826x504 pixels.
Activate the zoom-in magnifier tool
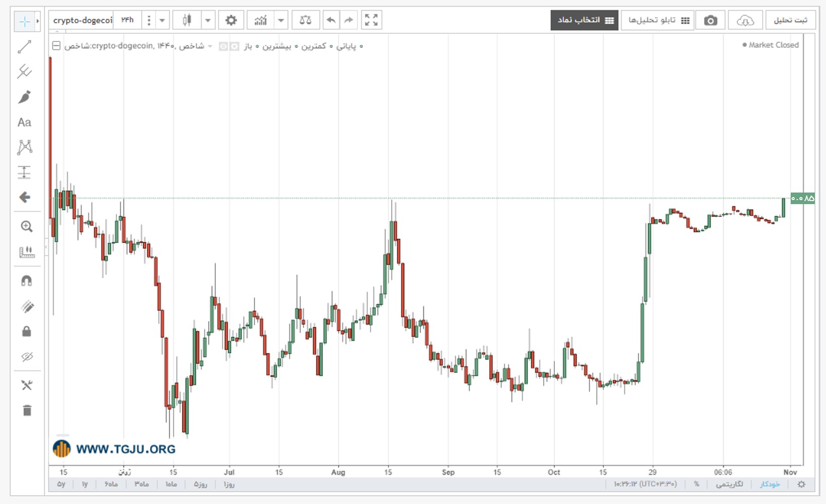click(26, 226)
